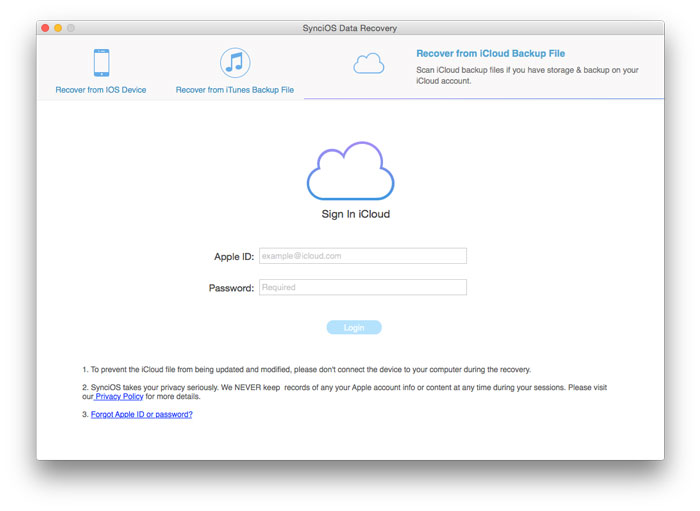700x511 pixels.
Task: Click the Login button
Action: point(354,328)
